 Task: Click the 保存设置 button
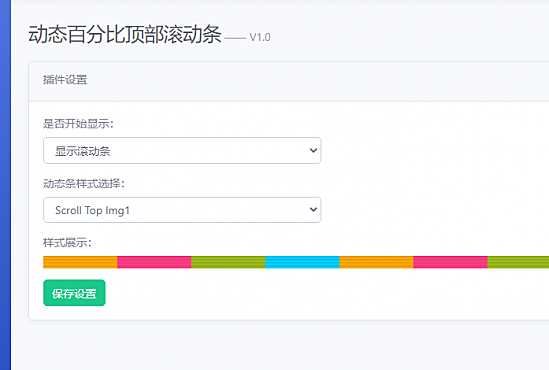tap(74, 293)
